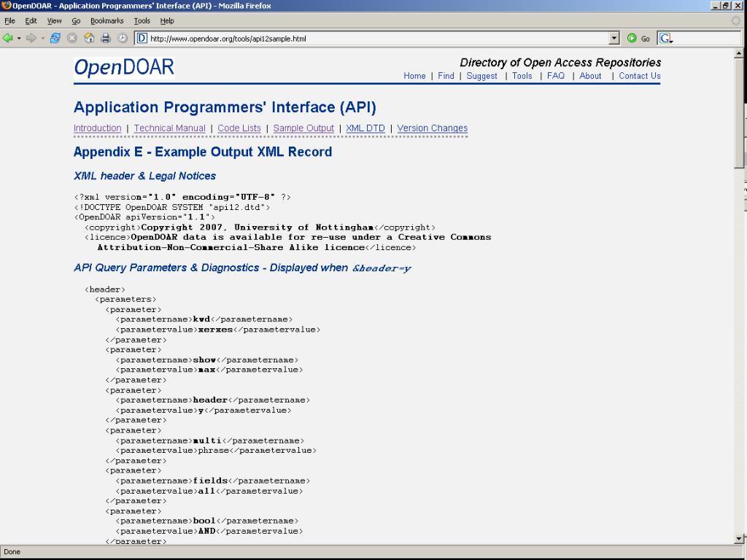Click the parameter value 'phrase'
This screenshot has height=560, width=747.
214,451
